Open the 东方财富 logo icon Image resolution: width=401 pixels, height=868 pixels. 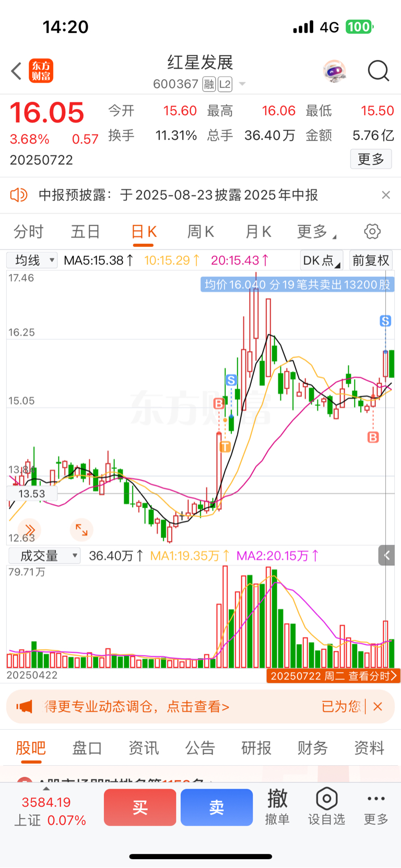41,71
